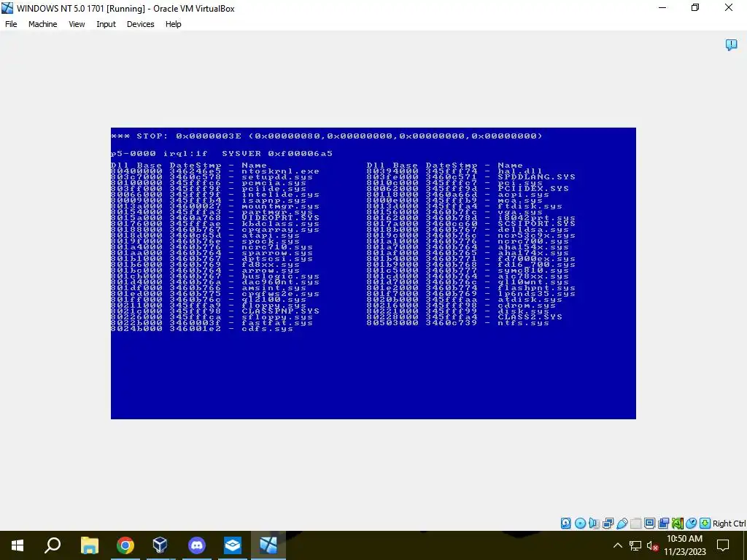
Task: Click the recording indicator icon
Action: (x=663, y=524)
